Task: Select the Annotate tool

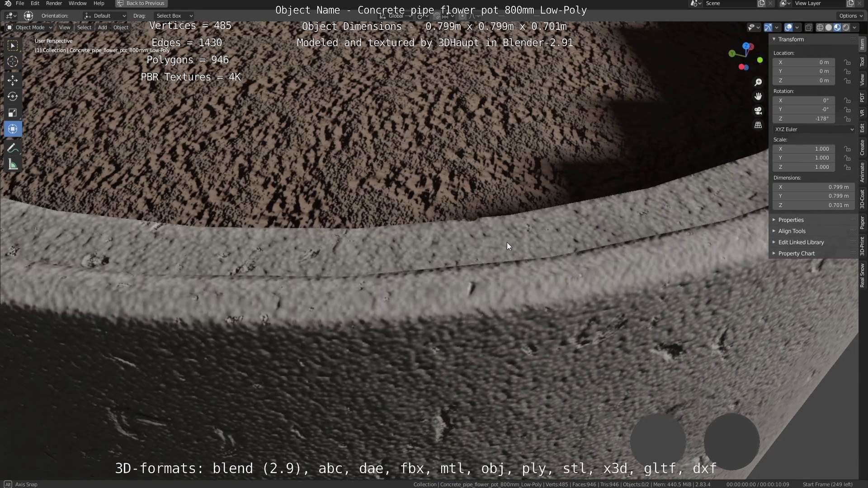Action: [13, 149]
